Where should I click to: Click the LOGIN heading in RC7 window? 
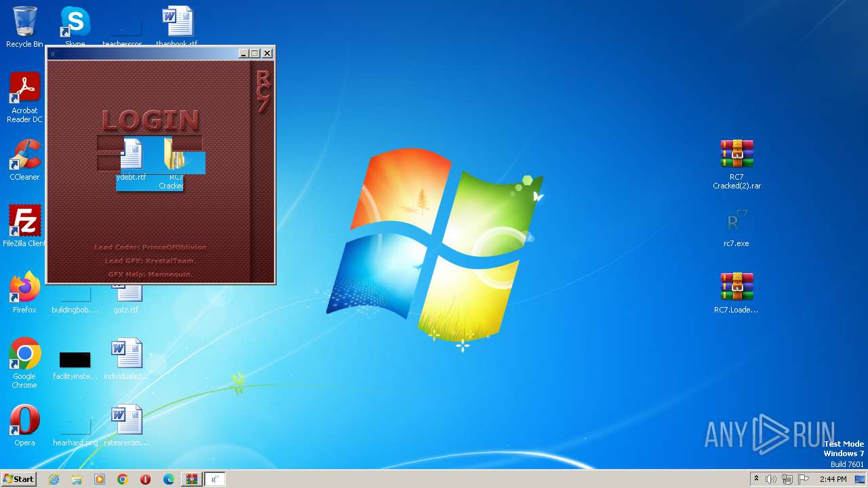click(x=151, y=121)
